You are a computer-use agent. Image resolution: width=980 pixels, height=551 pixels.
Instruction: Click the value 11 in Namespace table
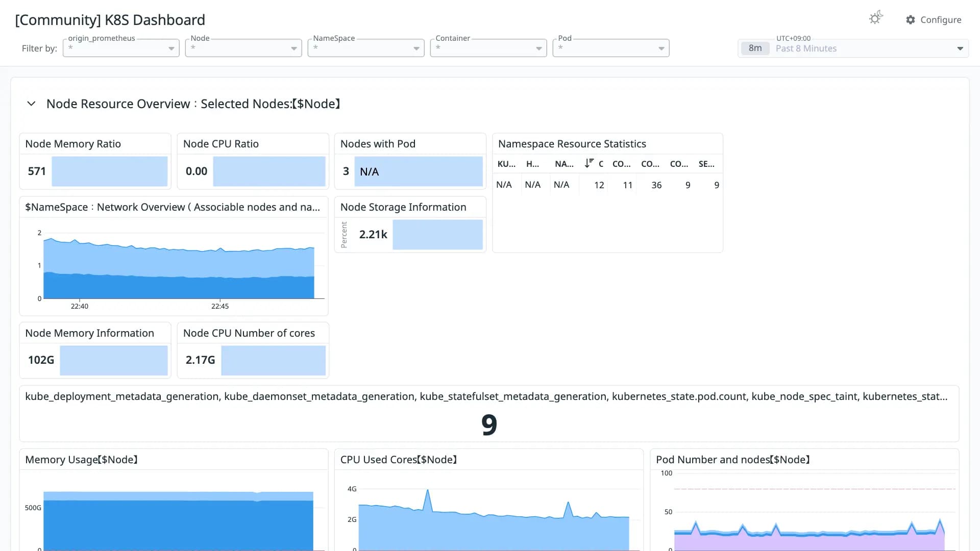pyautogui.click(x=628, y=185)
